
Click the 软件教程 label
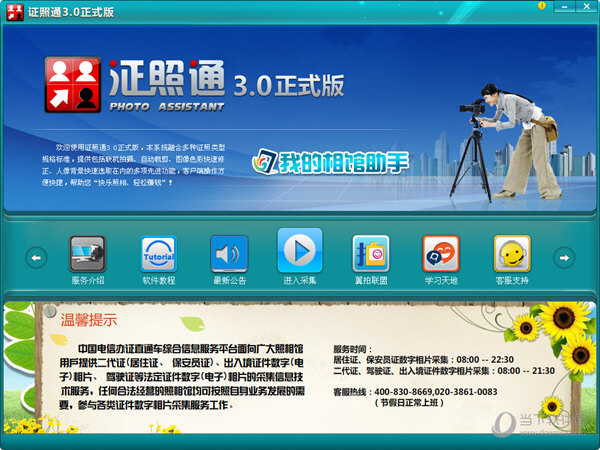coord(158,280)
